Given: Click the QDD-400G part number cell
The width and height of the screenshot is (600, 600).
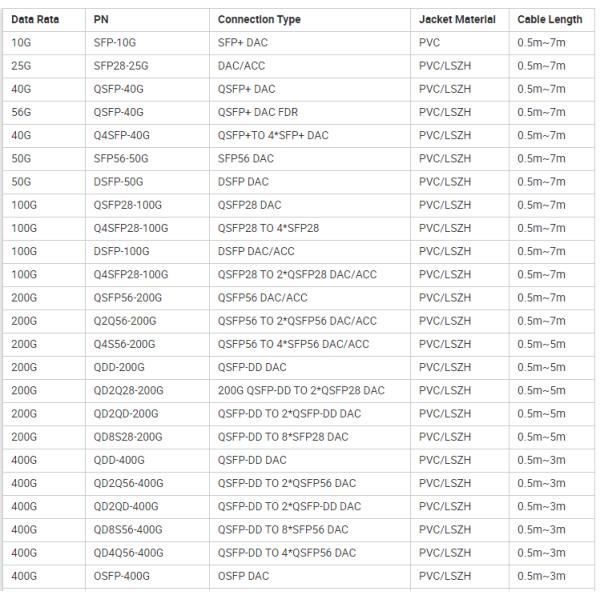Looking at the screenshot, I should pyautogui.click(x=119, y=460).
